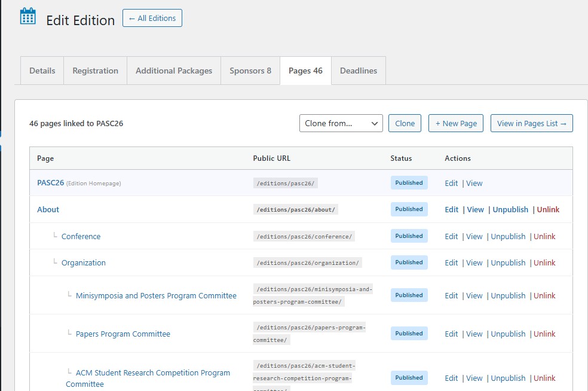Unlink the About page
This screenshot has width=588, height=391.
click(x=548, y=209)
